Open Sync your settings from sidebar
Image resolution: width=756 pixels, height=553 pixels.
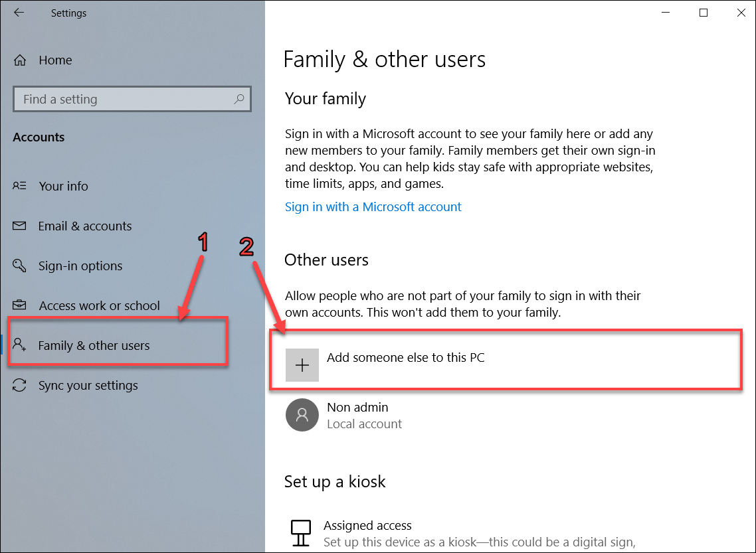[x=88, y=385]
